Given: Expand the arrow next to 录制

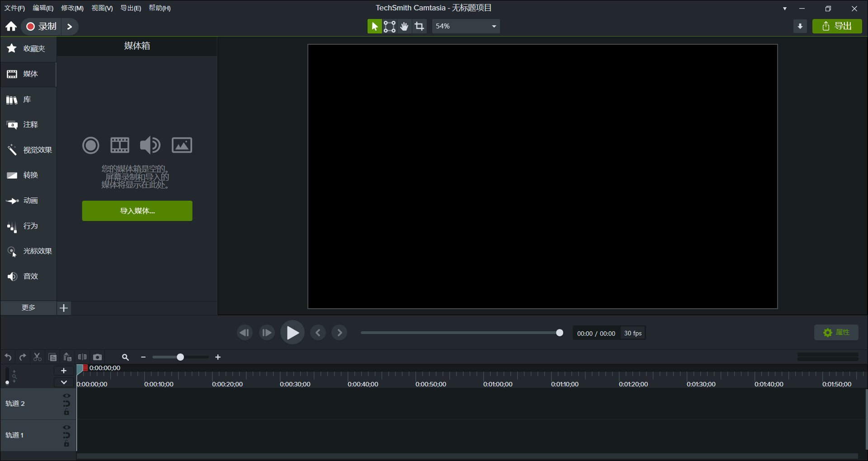Looking at the screenshot, I should coord(70,26).
